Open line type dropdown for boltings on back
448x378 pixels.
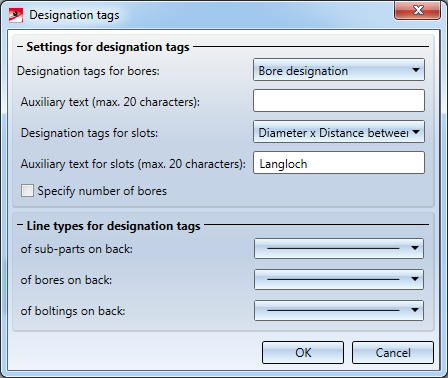[x=339, y=310]
